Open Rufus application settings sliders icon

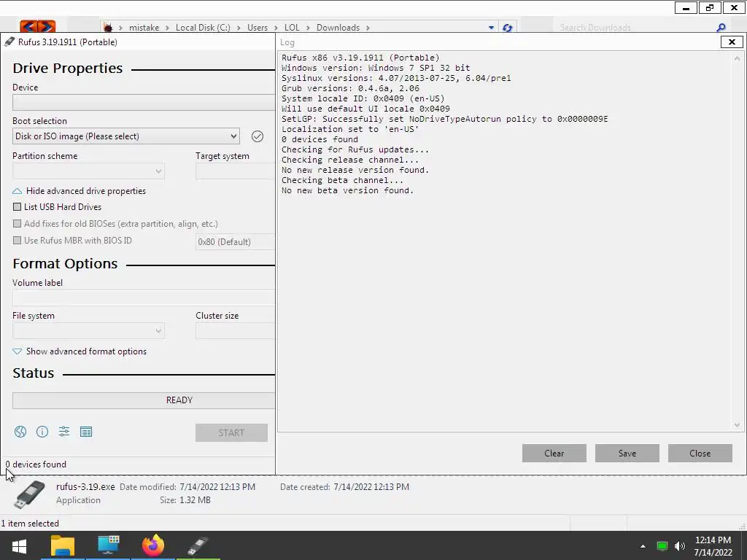pos(64,432)
